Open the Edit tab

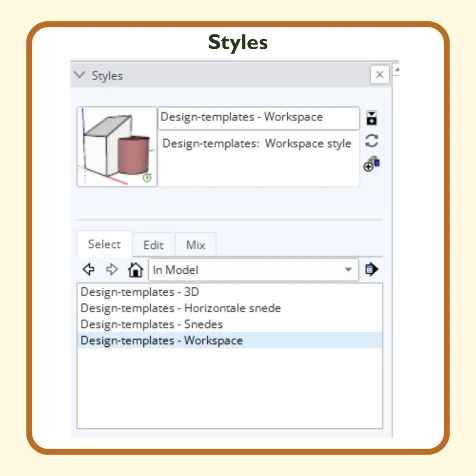tap(153, 245)
